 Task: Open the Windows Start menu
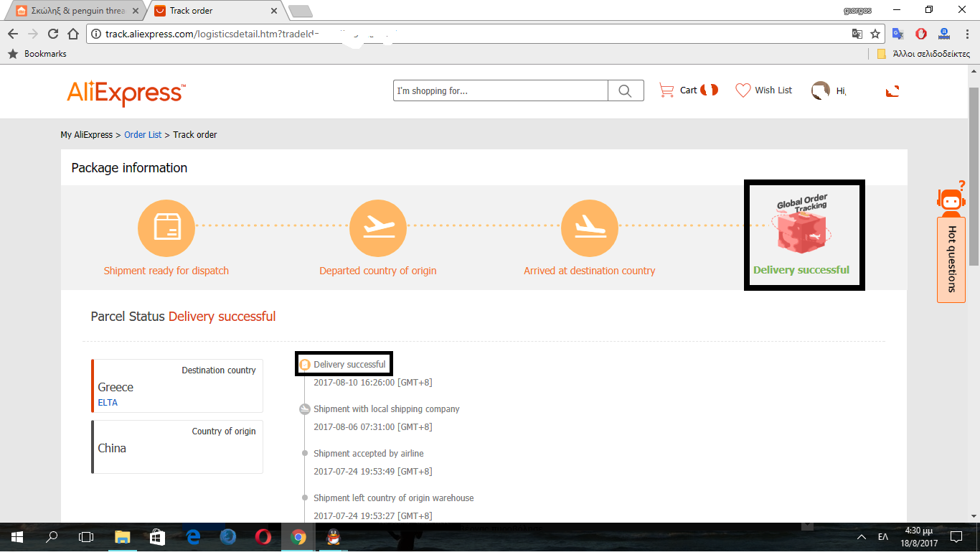tap(17, 537)
